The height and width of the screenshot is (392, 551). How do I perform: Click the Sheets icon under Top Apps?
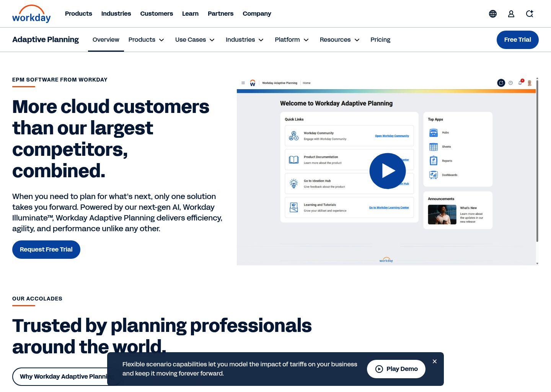[x=434, y=147]
